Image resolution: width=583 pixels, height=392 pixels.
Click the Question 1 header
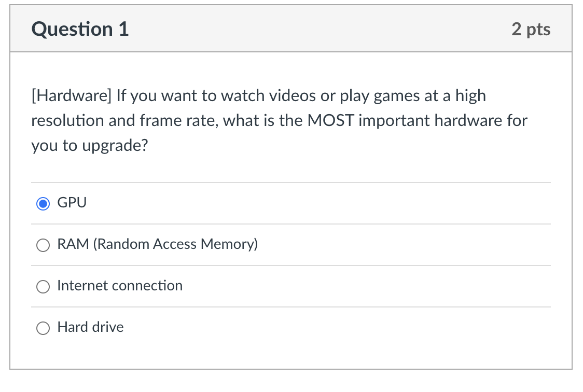click(x=79, y=30)
